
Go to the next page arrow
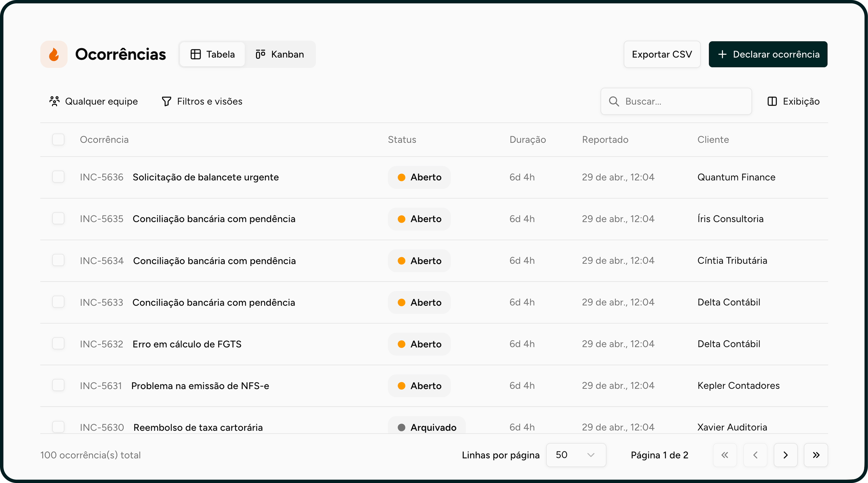[785, 455]
